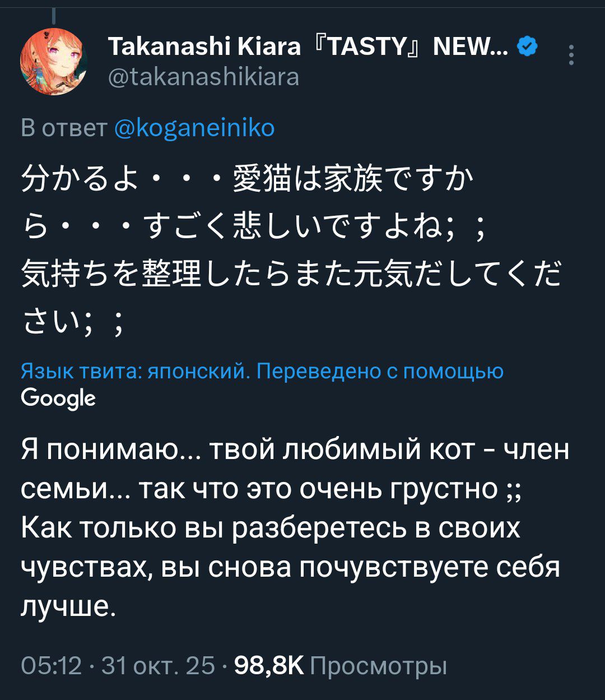The height and width of the screenshot is (700, 605).
Task: Click the Google logo
Action: pyautogui.click(x=58, y=398)
